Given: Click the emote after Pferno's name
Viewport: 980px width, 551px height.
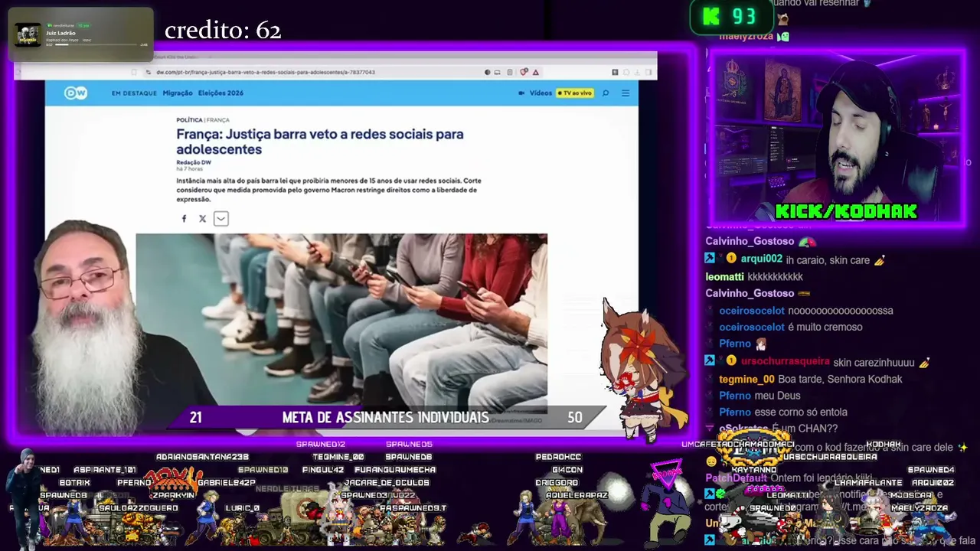Looking at the screenshot, I should click(761, 344).
